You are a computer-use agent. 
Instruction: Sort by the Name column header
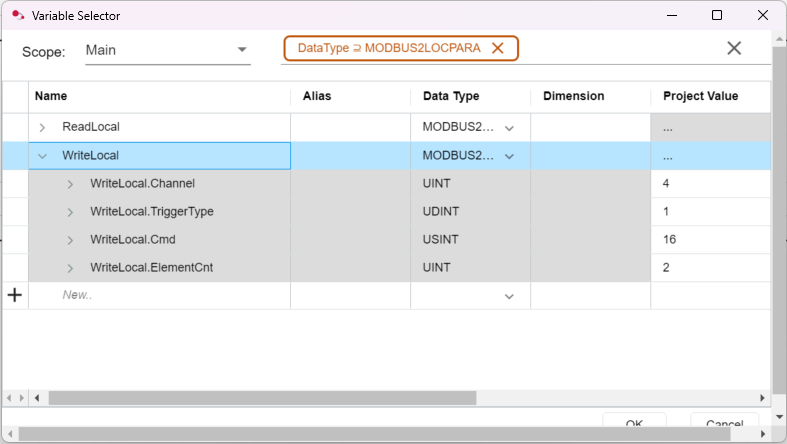click(51, 96)
